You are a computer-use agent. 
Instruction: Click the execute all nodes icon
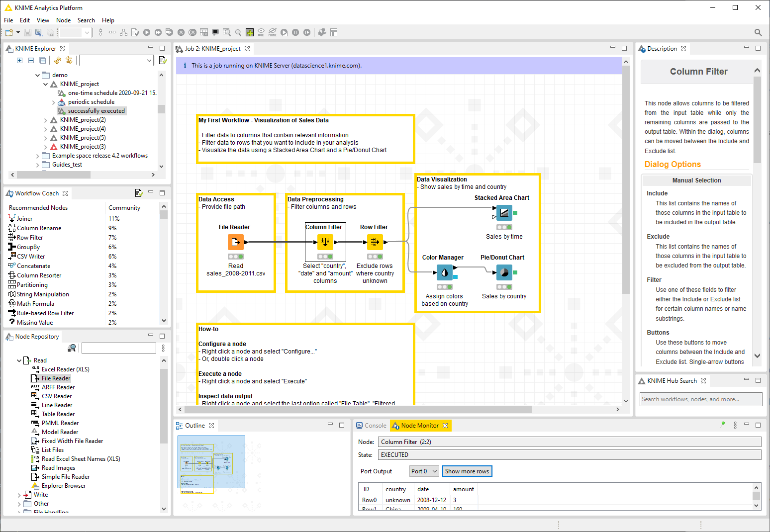158,32
